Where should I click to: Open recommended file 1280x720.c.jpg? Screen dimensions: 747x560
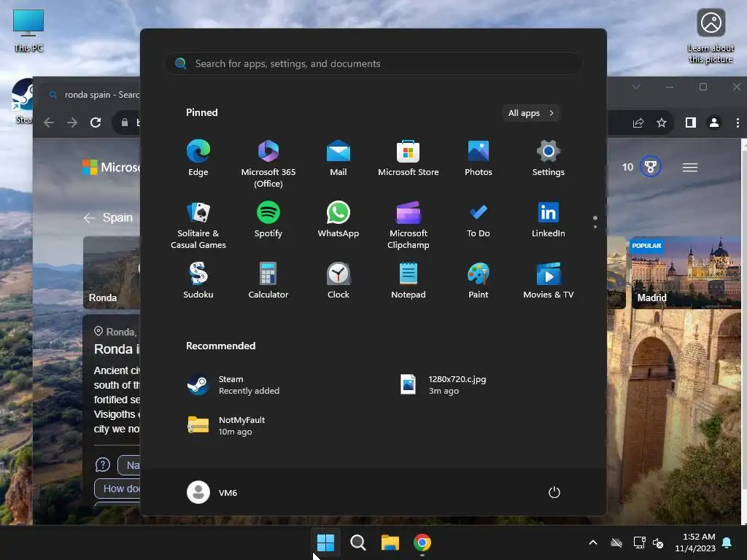point(443,385)
